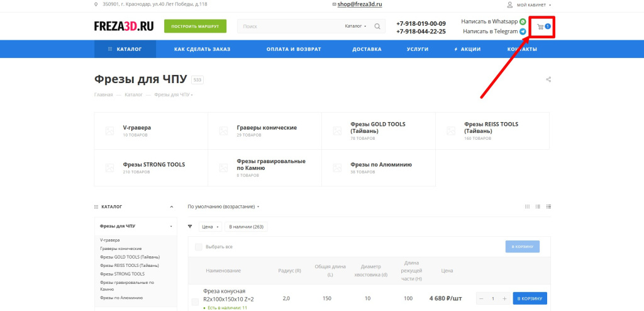Check the Фреза конусная R2x100x150x10 row checkbox
Viewport: 644px width, 311px height.
[195, 302]
